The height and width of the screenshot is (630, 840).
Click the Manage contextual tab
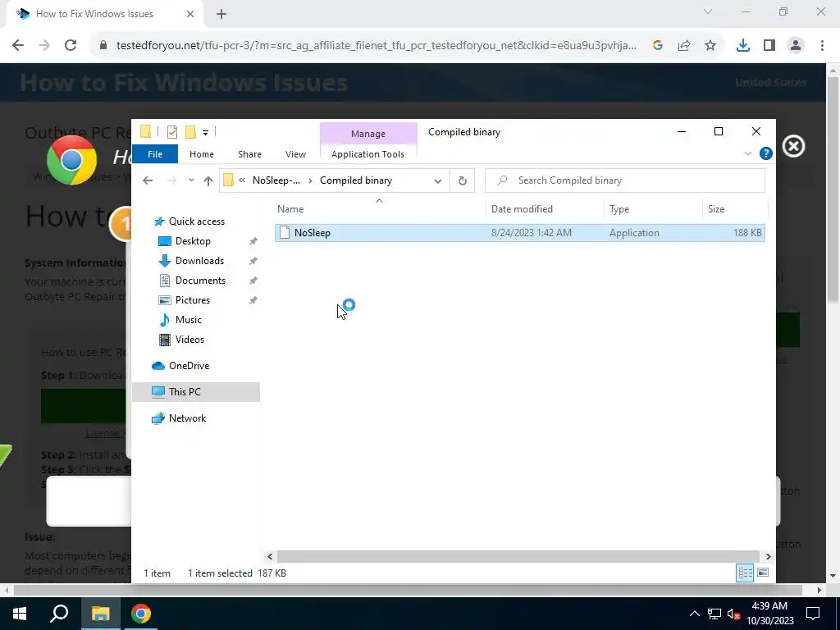click(x=368, y=134)
